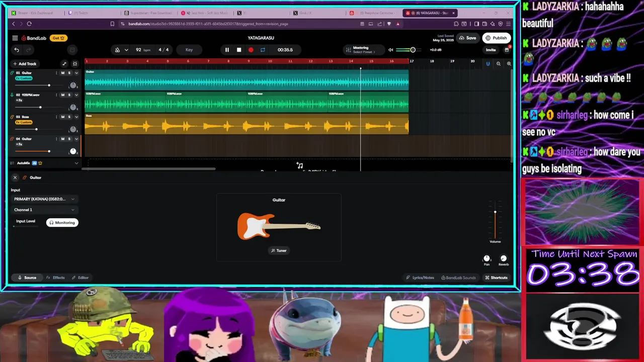Mute the master volume speaker icon
644x362 pixels.
click(x=390, y=50)
